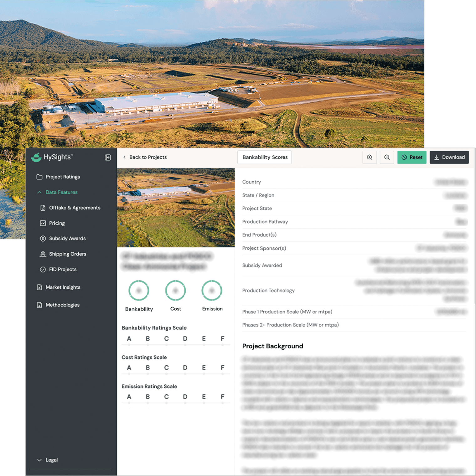The image size is (476, 476).
Task: Click the Cost Ratings Scale heading
Action: pyautogui.click(x=144, y=357)
